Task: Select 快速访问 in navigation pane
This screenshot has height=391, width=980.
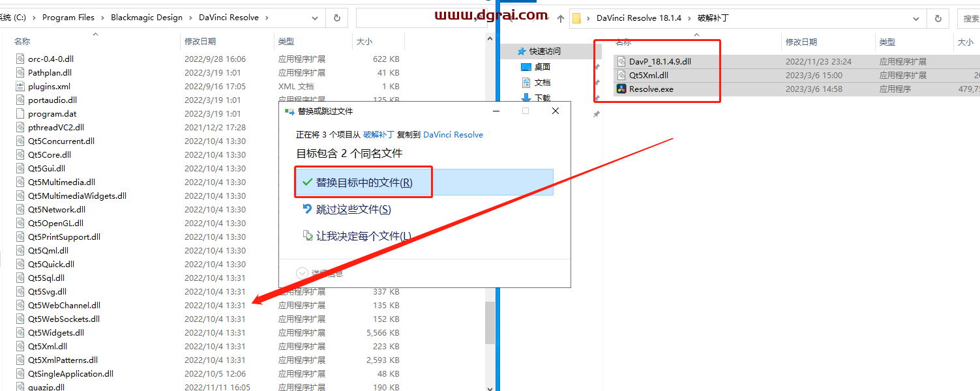Action: pyautogui.click(x=545, y=51)
